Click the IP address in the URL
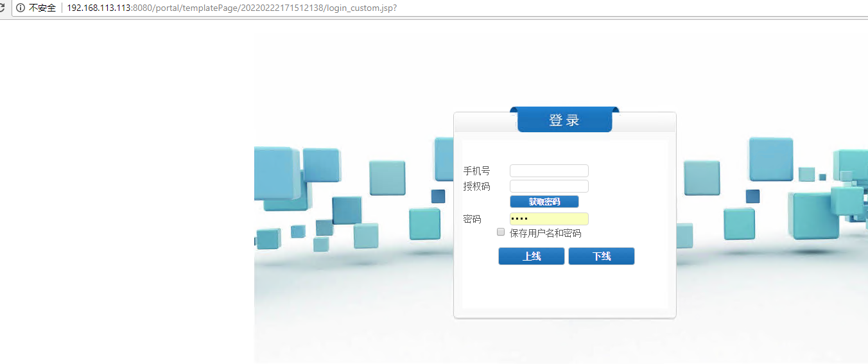This screenshot has width=868, height=364. coord(100,8)
